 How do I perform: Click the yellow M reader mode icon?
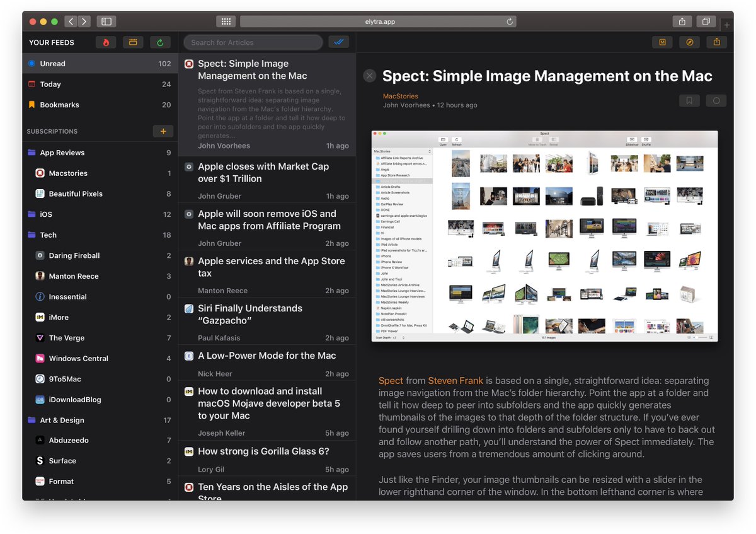[662, 42]
